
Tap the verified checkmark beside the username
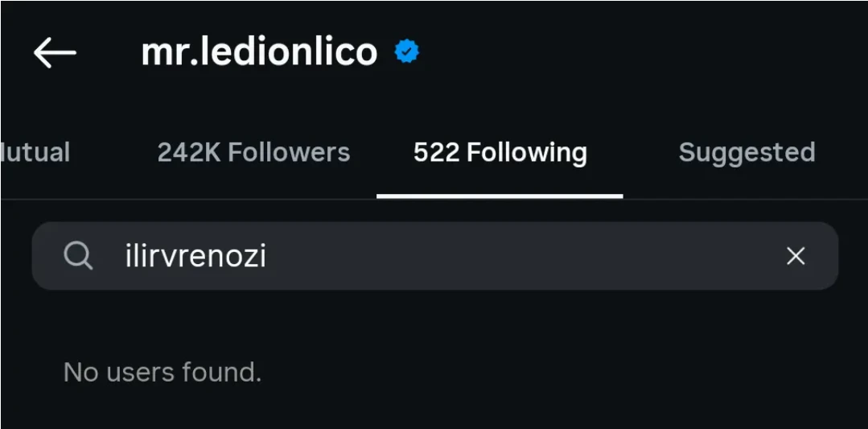coord(406,53)
